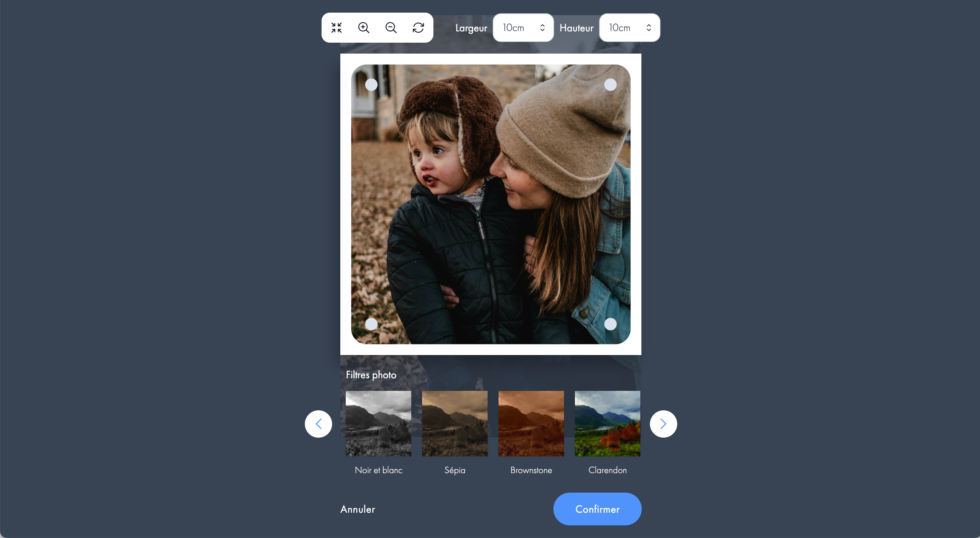Apply the Sépia filter
This screenshot has width=980, height=538.
(x=455, y=424)
